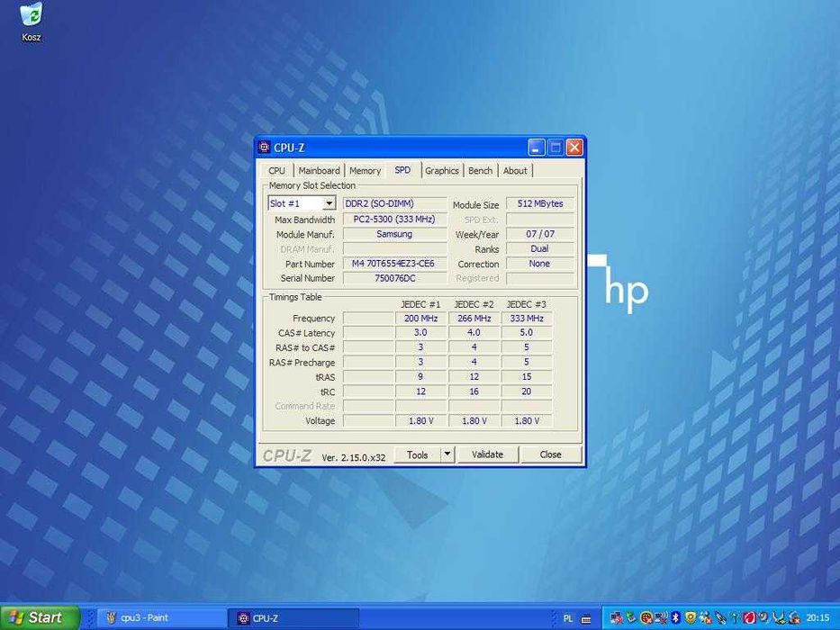Select the SPD tab
The image size is (840, 630).
click(x=402, y=170)
